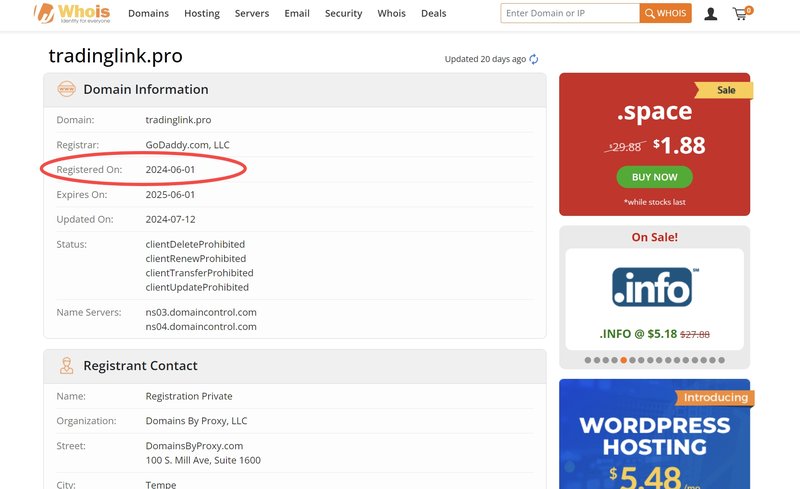Viewport: 800px width, 489px height.
Task: Click the 2025-06-01 expiry date
Action: (x=170, y=194)
